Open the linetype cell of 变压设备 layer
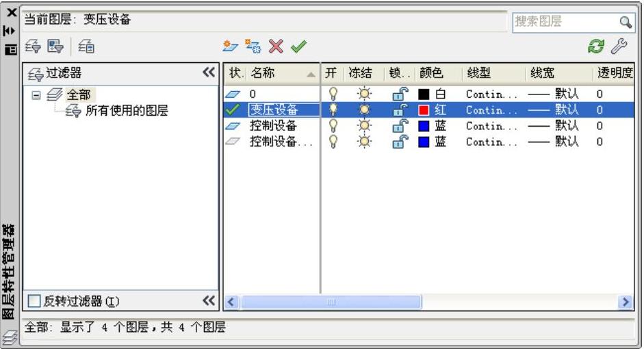Screen dimensions: 644x349 pyautogui.click(x=491, y=109)
